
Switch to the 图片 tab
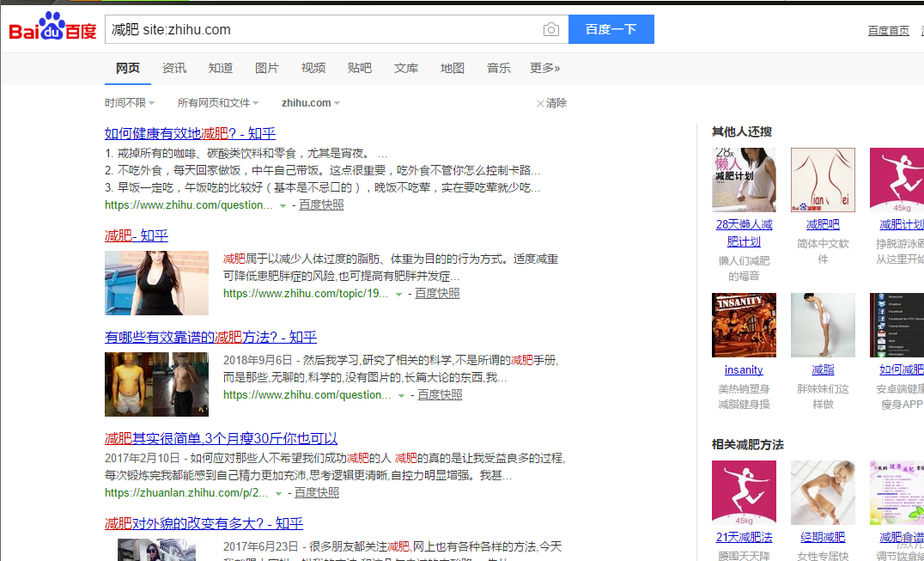point(267,69)
